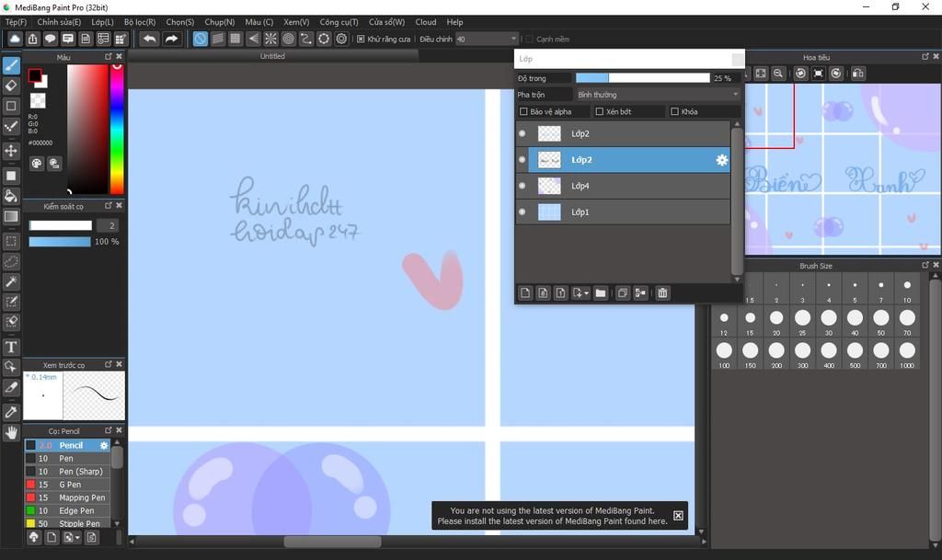This screenshot has width=942, height=560.
Task: Adjust the Độ trong opacity slider
Action: point(642,78)
